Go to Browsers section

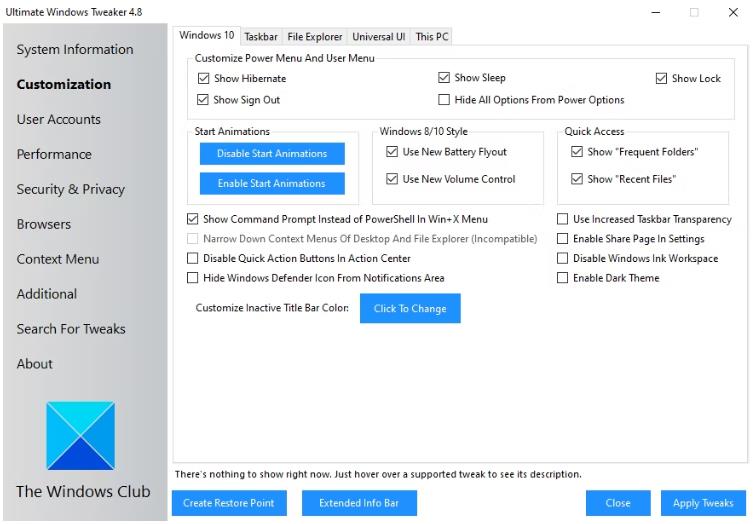click(44, 224)
